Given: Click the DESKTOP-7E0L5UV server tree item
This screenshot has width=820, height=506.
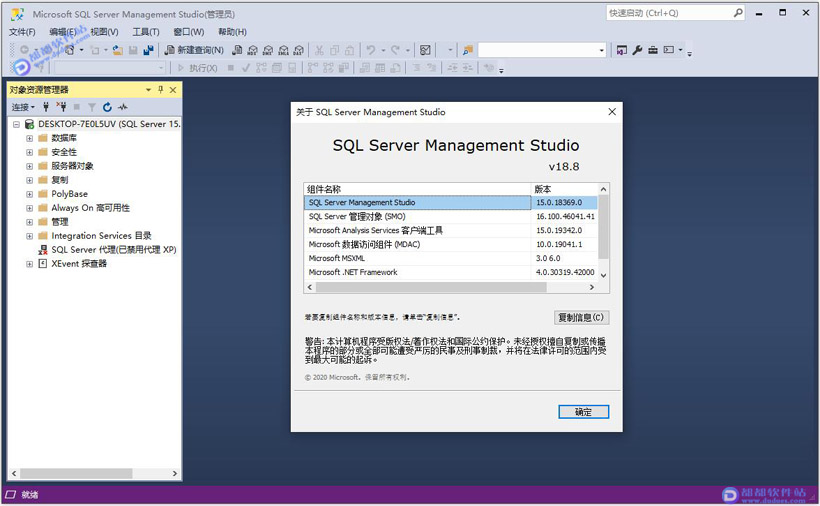Looking at the screenshot, I should (x=109, y=124).
